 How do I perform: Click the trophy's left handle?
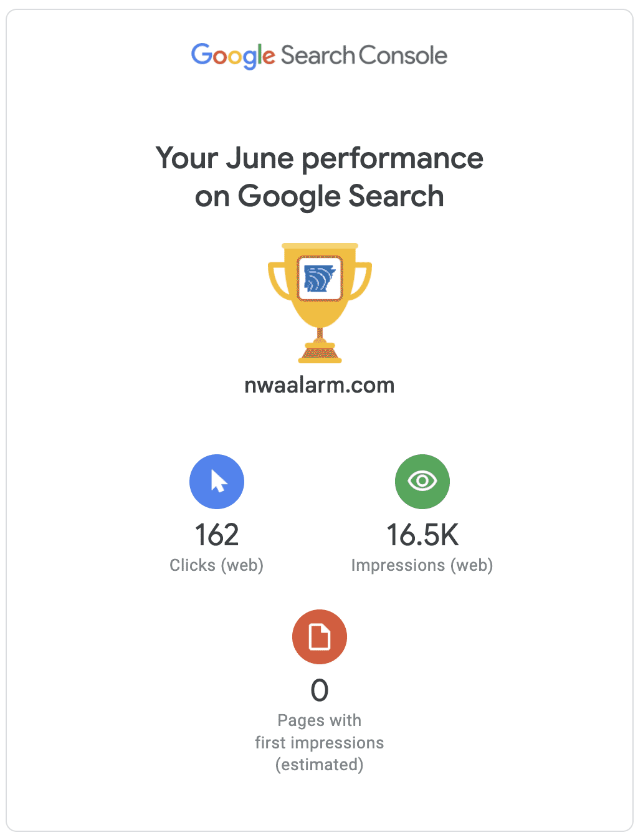tap(277, 280)
